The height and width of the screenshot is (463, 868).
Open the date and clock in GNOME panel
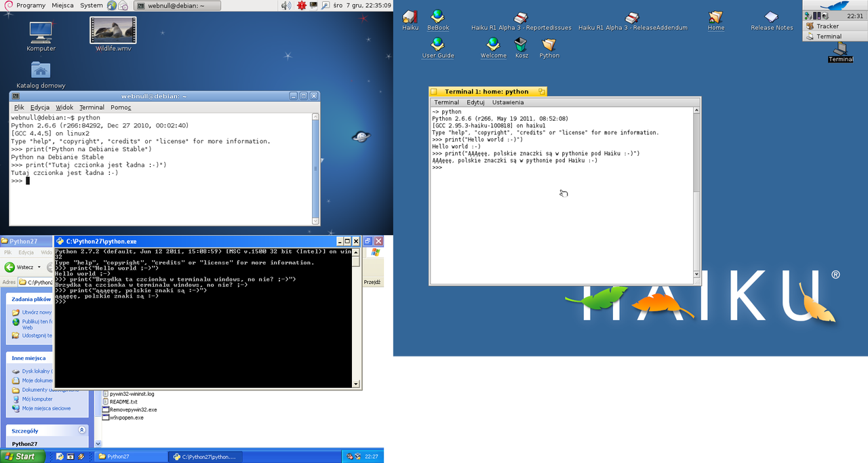tap(362, 5)
